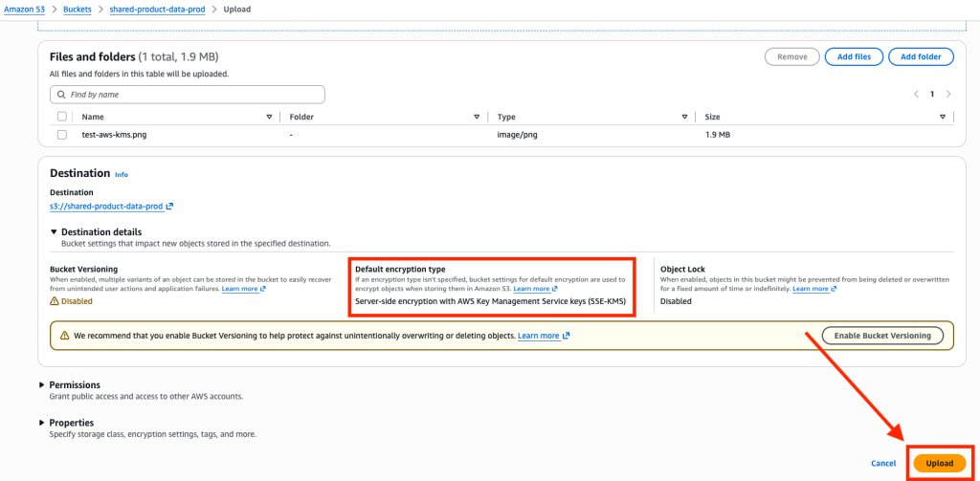
Task: Open the s3://shared-product-data-prod destination link
Action: coord(107,207)
